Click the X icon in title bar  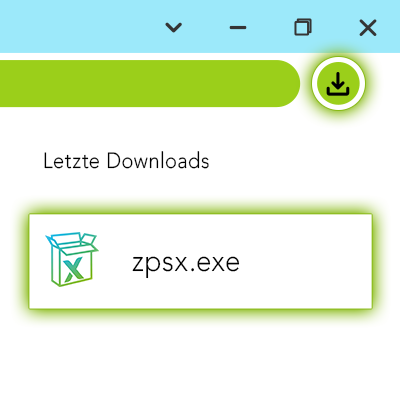pyautogui.click(x=368, y=27)
